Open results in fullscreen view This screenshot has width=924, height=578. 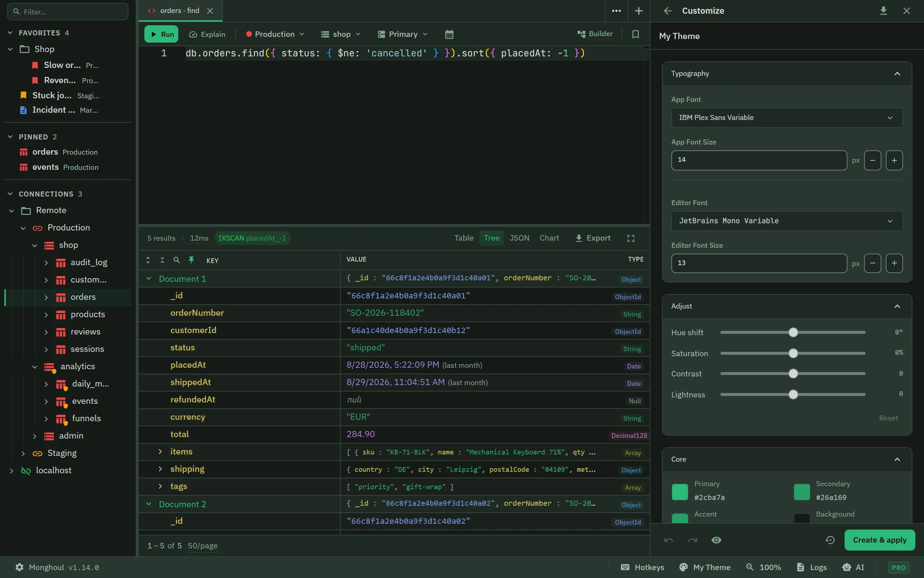[x=631, y=238]
